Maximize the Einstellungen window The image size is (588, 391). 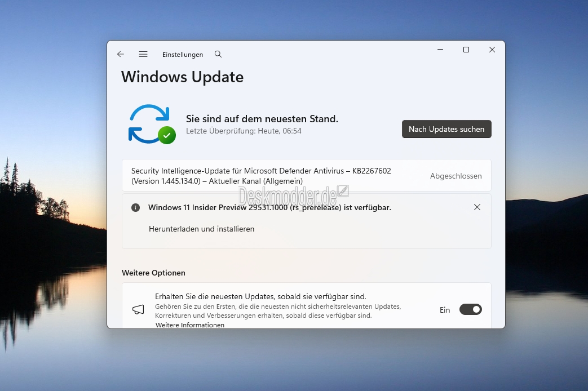coord(466,50)
